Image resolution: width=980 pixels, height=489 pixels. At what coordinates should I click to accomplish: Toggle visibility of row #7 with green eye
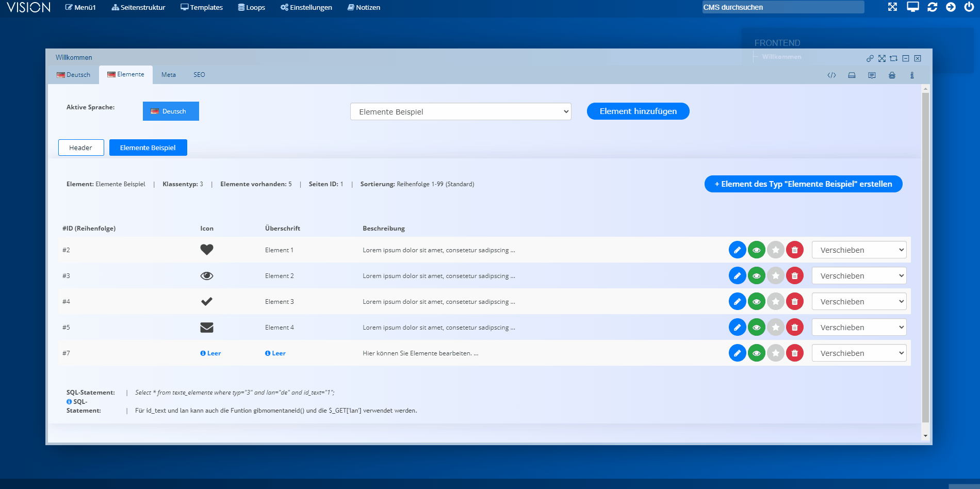click(x=756, y=353)
